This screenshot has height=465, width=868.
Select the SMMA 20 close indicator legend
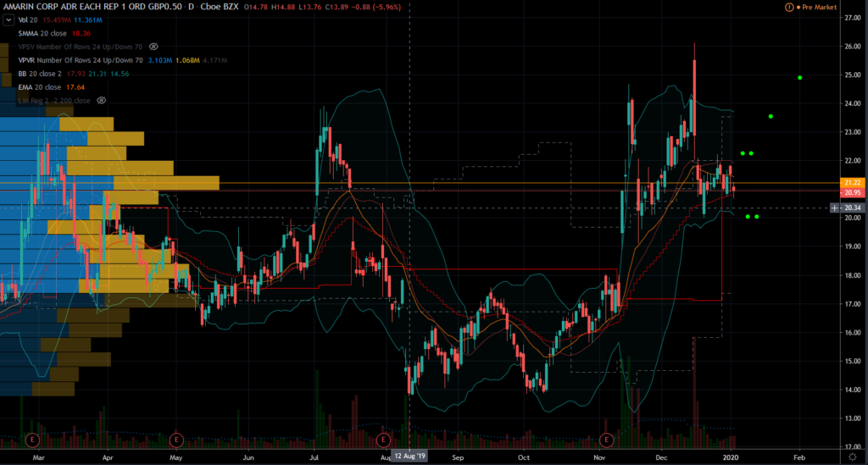[x=42, y=34]
